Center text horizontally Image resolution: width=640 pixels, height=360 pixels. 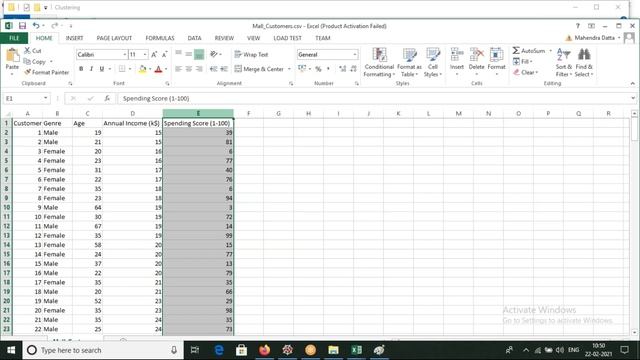pos(189,69)
